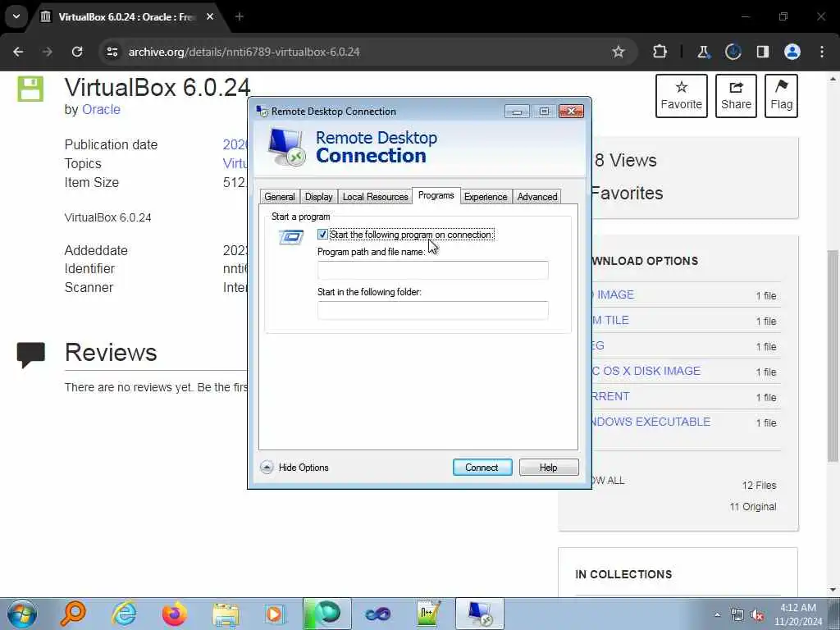This screenshot has width=840, height=630.
Task: Open Windows Explorer folder in taskbar
Action: click(x=226, y=614)
